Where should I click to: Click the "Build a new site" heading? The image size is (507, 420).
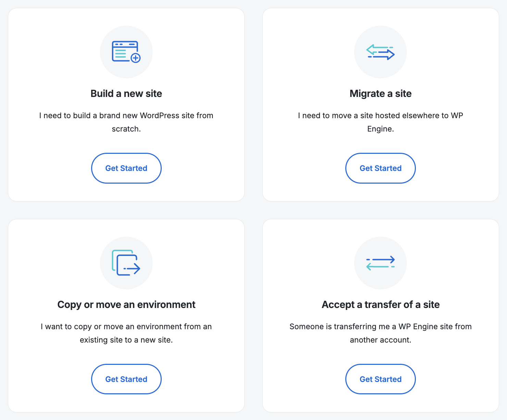[126, 94]
